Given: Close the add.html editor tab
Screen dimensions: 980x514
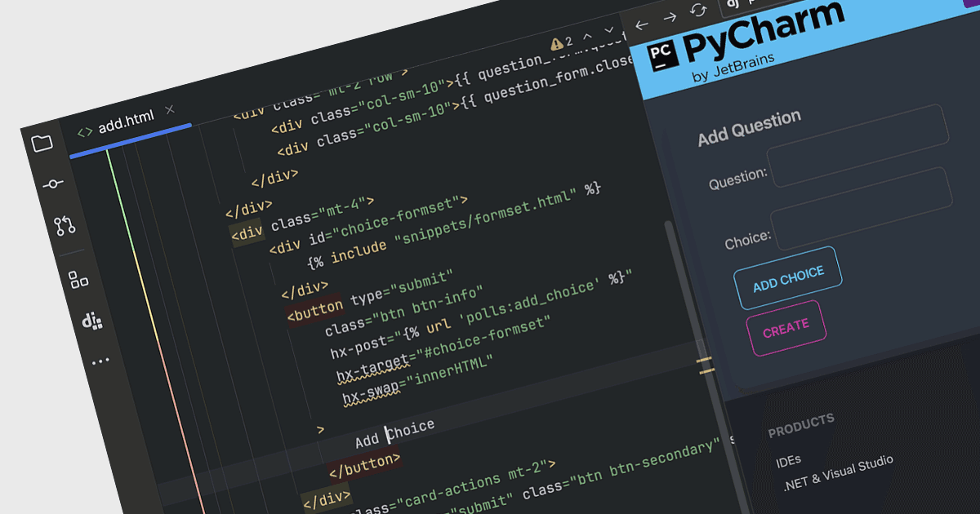Looking at the screenshot, I should click(170, 109).
